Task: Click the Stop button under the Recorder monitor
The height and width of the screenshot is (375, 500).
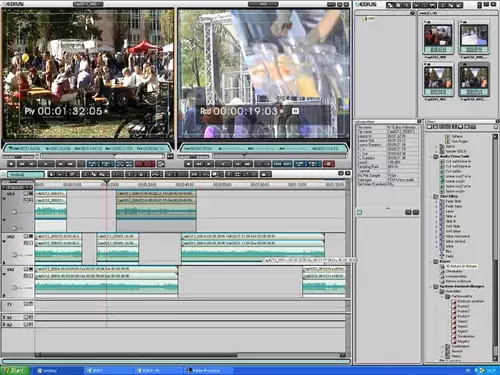Action: pos(188,164)
